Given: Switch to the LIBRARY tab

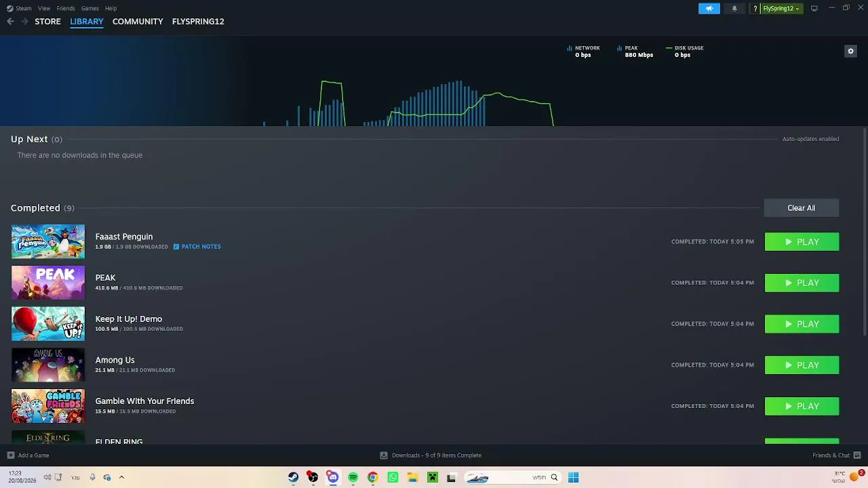Looking at the screenshot, I should point(87,22).
